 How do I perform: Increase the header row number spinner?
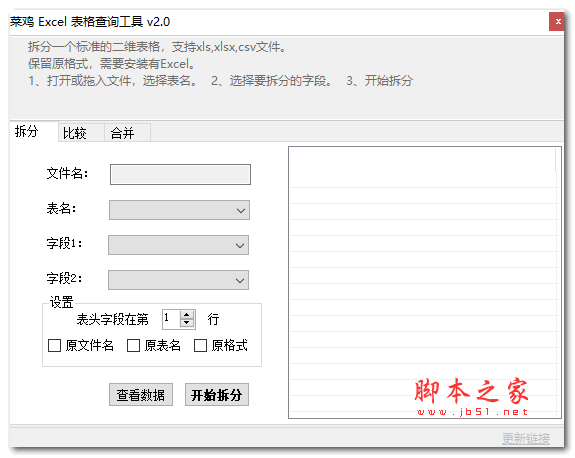[187, 315]
